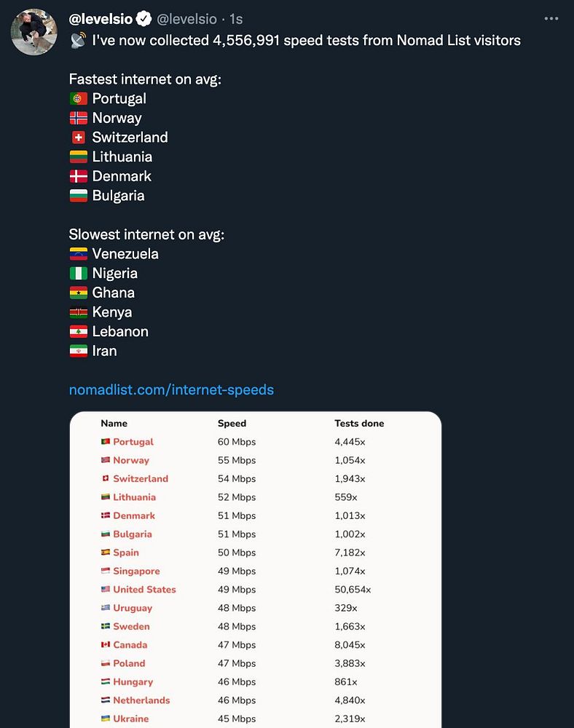Open Spain country link
The height and width of the screenshot is (728, 574).
[x=126, y=553]
